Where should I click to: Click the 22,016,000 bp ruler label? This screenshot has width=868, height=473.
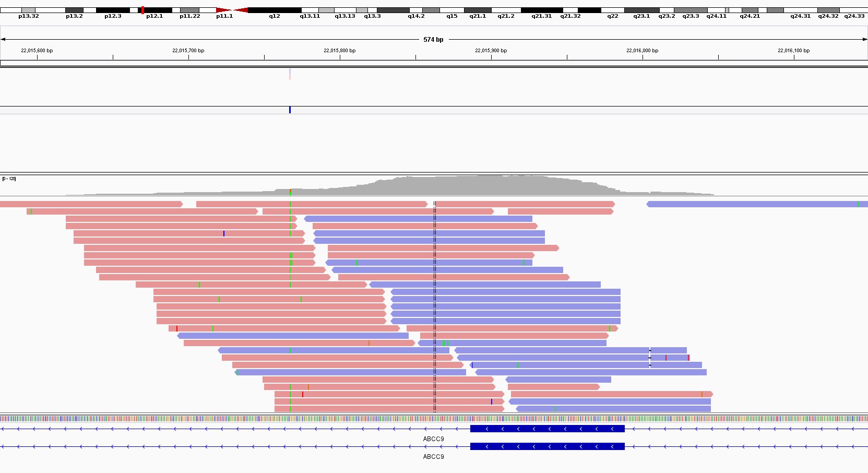click(x=643, y=51)
